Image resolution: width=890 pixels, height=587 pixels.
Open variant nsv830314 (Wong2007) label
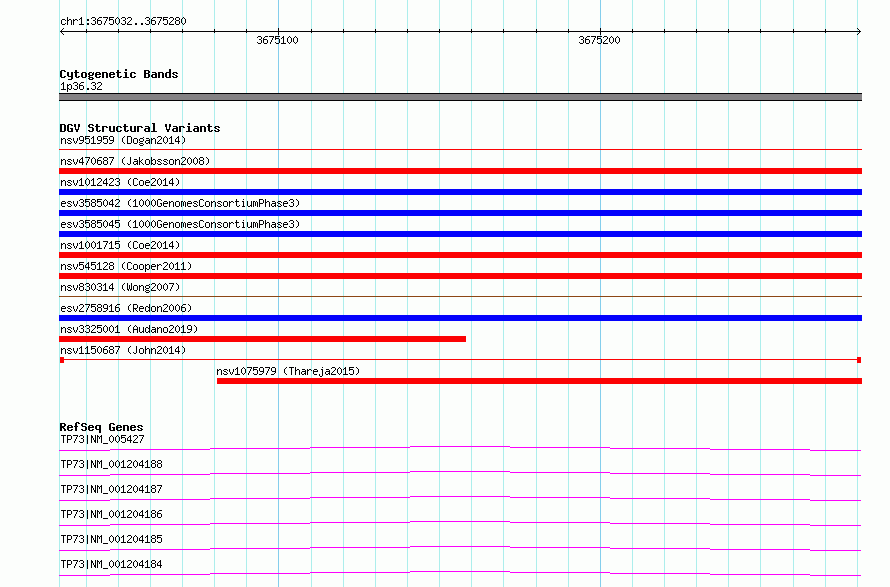tap(120, 287)
